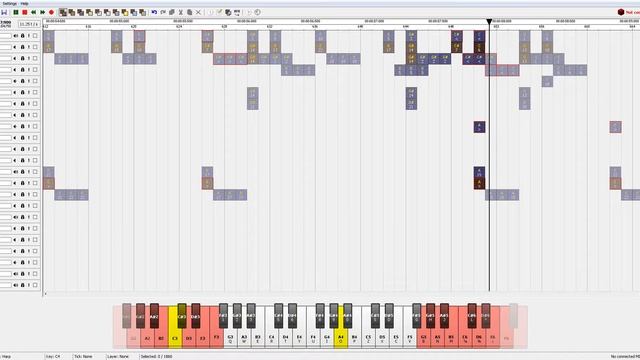Adjust volume icon of the first layer
This screenshot has height=360, width=640.
pyautogui.click(x=16, y=36)
